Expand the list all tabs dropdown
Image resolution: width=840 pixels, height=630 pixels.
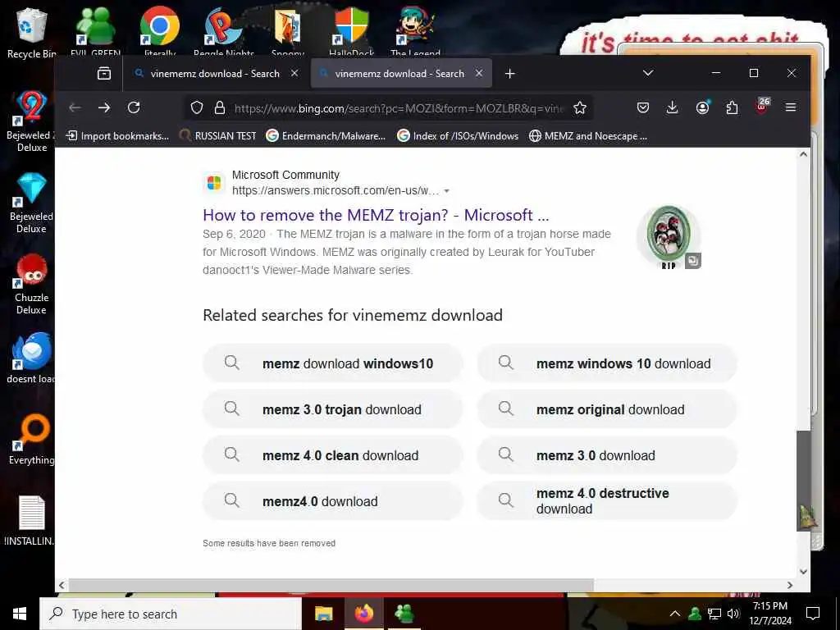648,73
